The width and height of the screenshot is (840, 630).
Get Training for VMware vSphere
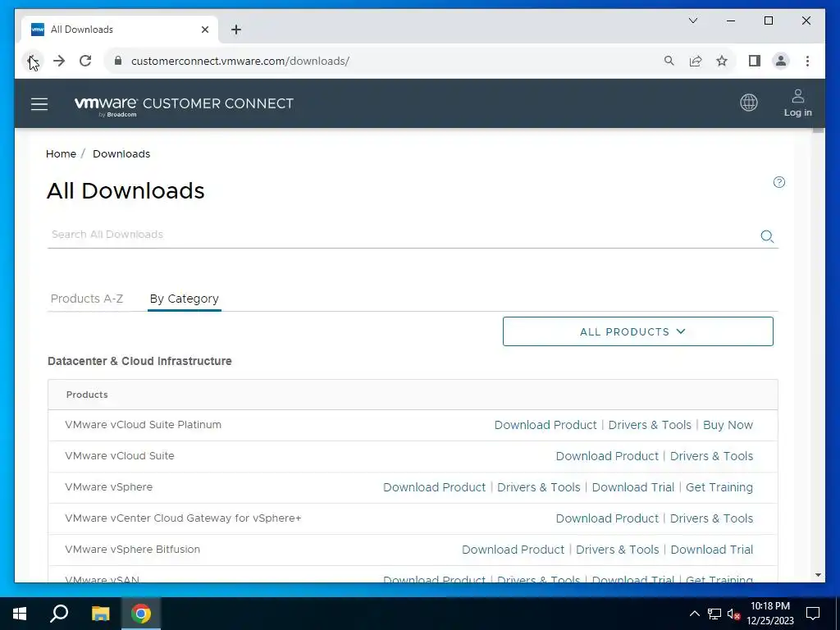[719, 487]
